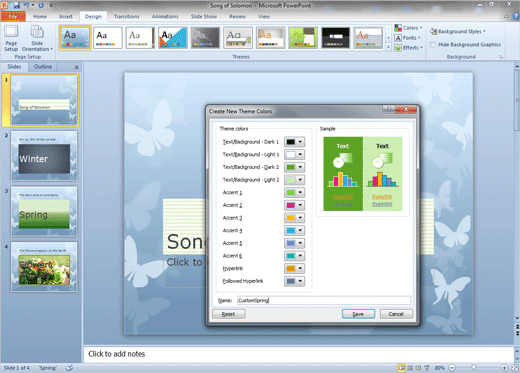Switch to the Slide Show ribbon tab

(204, 16)
